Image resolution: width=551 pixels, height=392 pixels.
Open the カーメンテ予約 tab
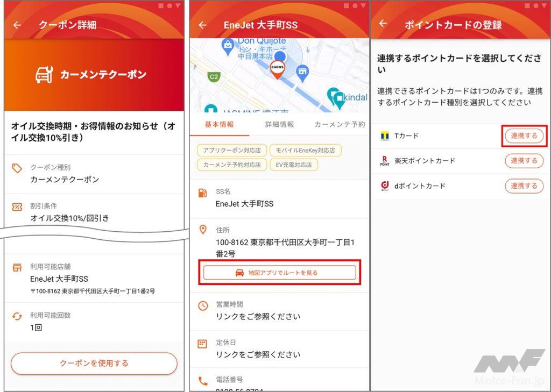point(340,124)
